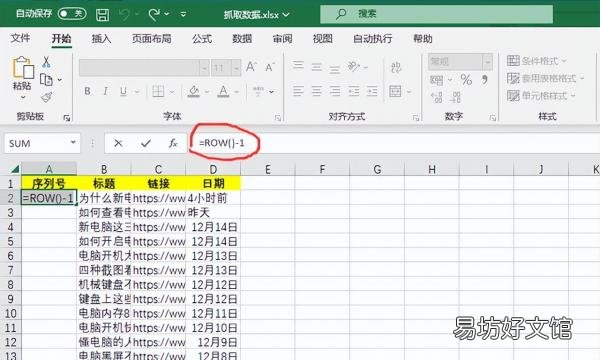Click the Name Box showing SUM
600x360 pixels.
tap(42, 143)
